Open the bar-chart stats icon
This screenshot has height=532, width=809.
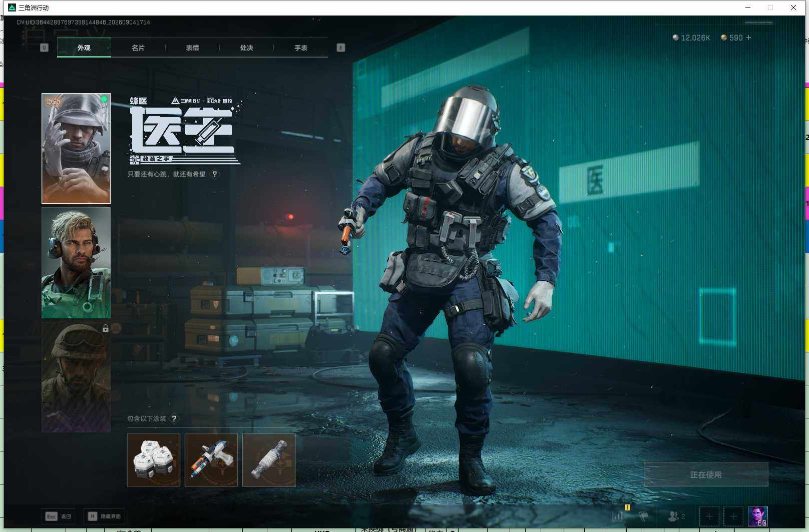tap(618, 516)
